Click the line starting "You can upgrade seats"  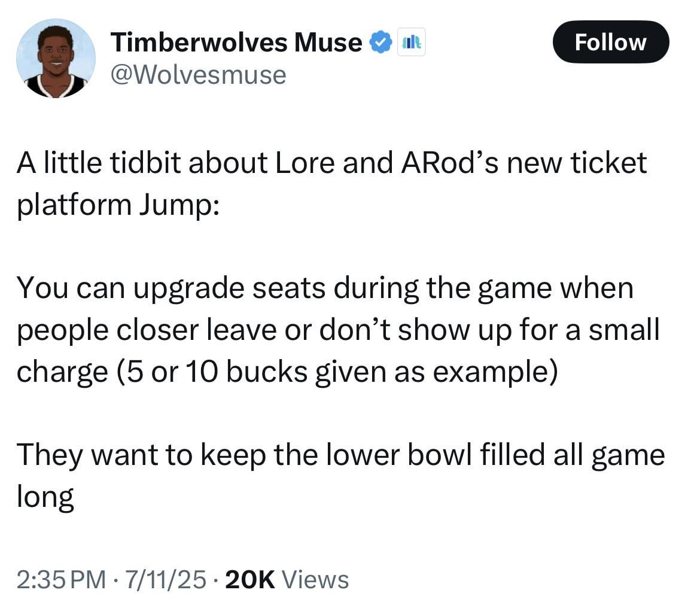[x=324, y=288]
